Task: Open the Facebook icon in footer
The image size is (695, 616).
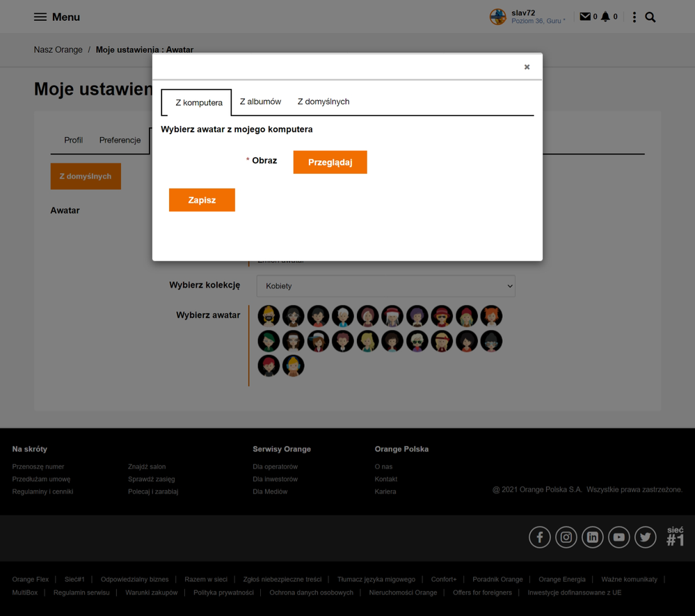Action: 540,537
